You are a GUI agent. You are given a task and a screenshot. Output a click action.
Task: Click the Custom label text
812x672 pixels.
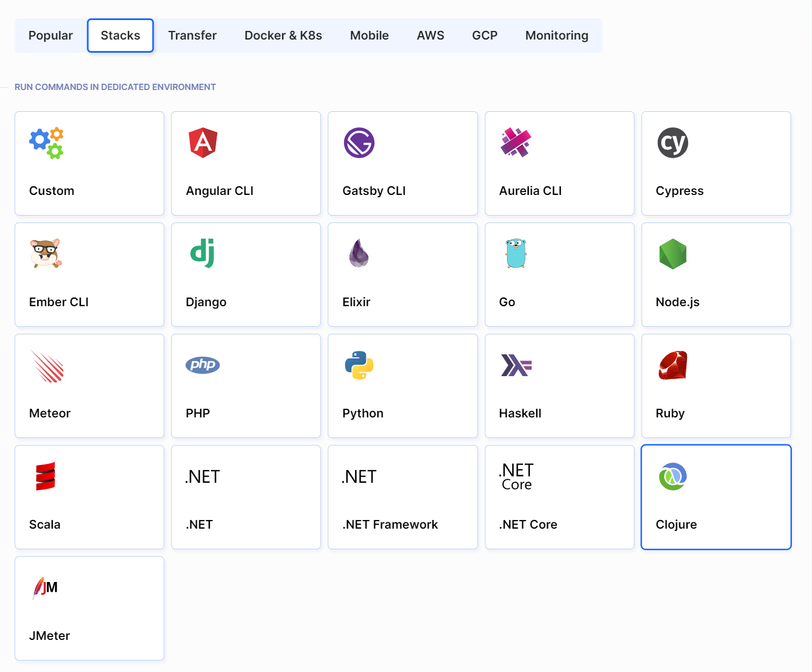pos(52,191)
